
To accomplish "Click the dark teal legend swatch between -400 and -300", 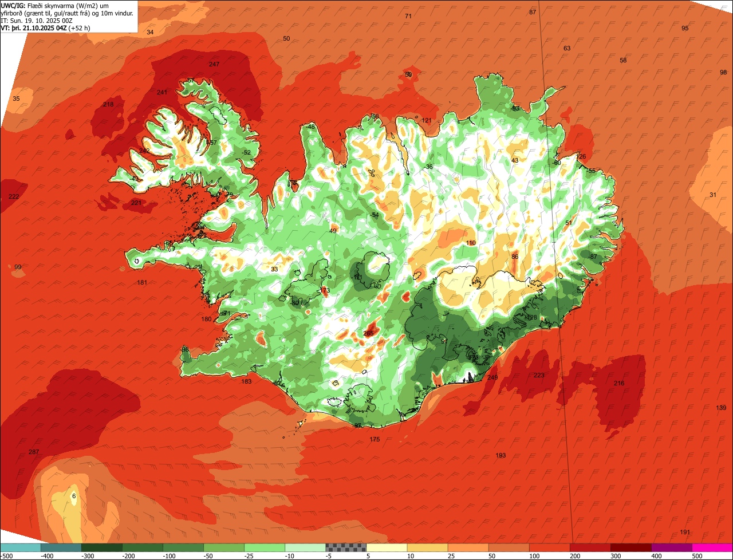I will [61, 547].
